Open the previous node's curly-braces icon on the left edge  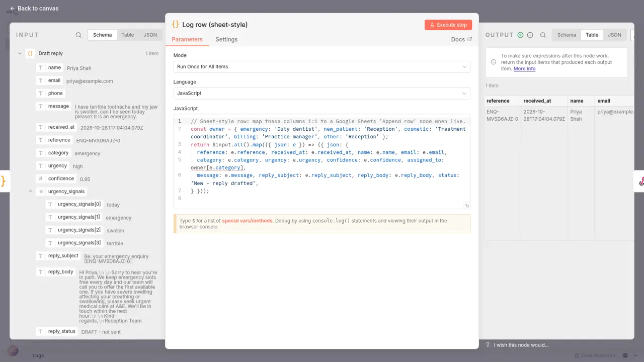tap(3, 181)
